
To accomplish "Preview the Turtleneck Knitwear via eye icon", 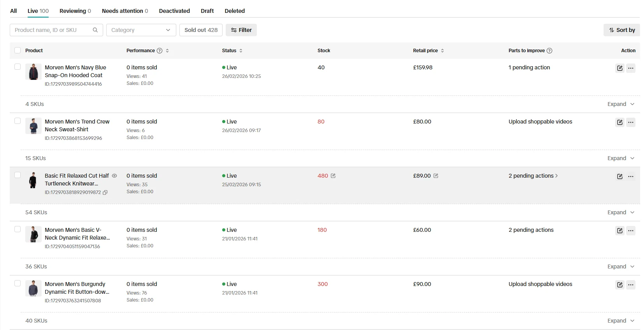I will tap(114, 176).
